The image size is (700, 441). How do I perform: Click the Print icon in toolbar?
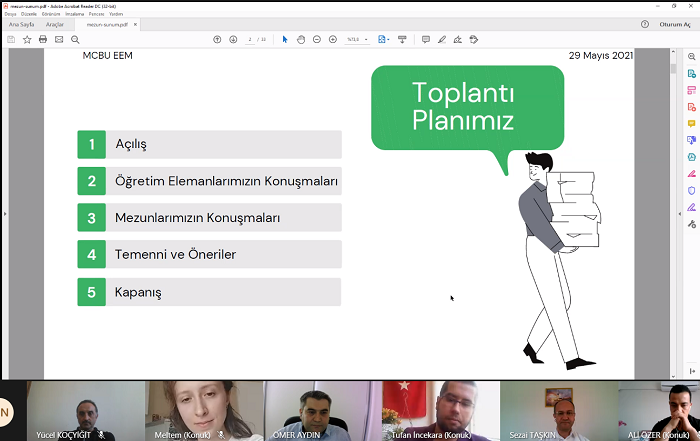[43, 39]
